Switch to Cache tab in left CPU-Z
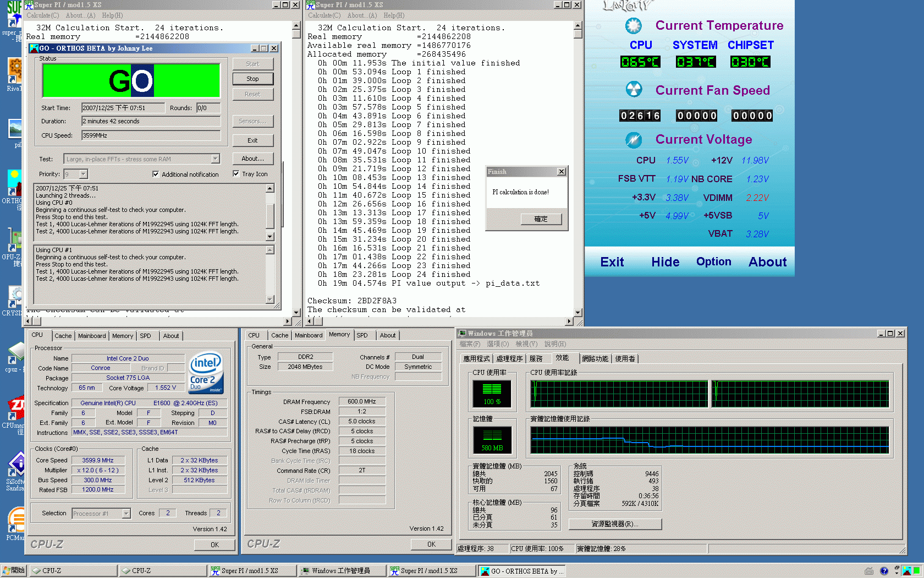This screenshot has height=578, width=924. tap(63, 336)
